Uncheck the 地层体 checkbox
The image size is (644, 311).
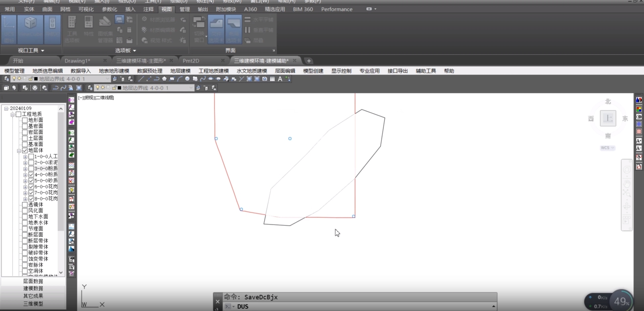25,150
